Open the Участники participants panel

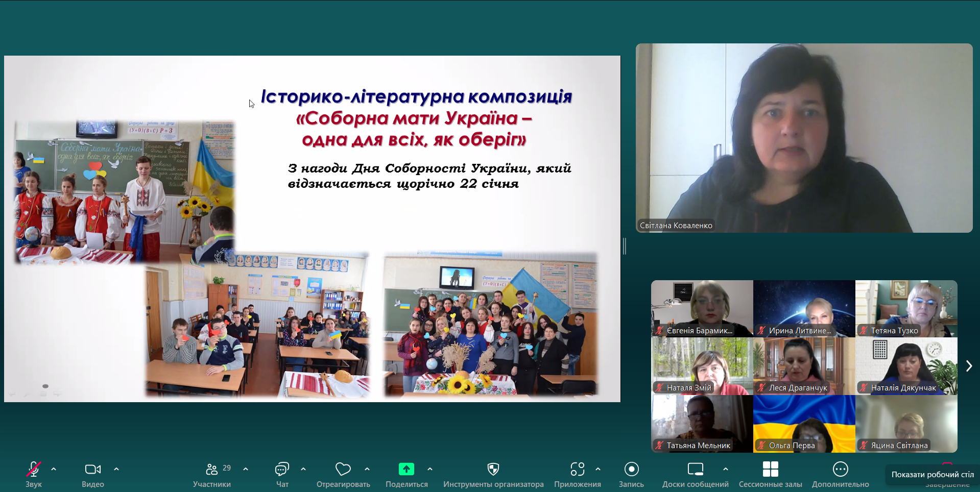[x=211, y=469]
